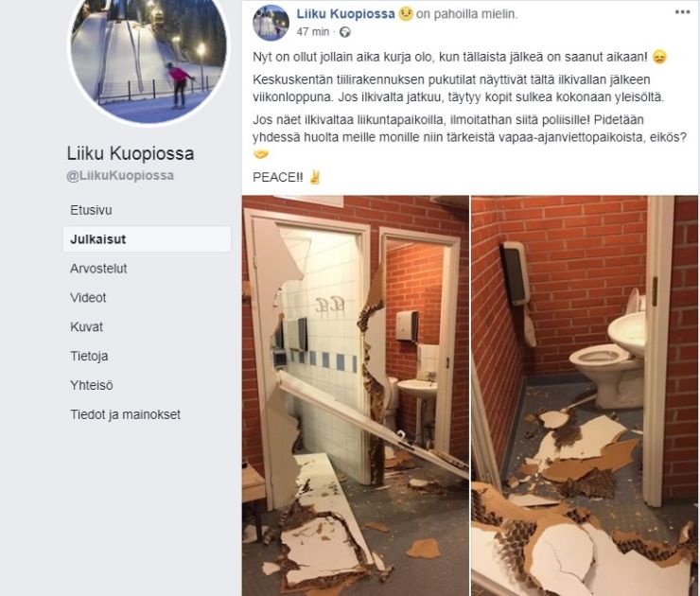Click the weary face emoji after aikaan!
The height and width of the screenshot is (596, 700).
pos(659,57)
